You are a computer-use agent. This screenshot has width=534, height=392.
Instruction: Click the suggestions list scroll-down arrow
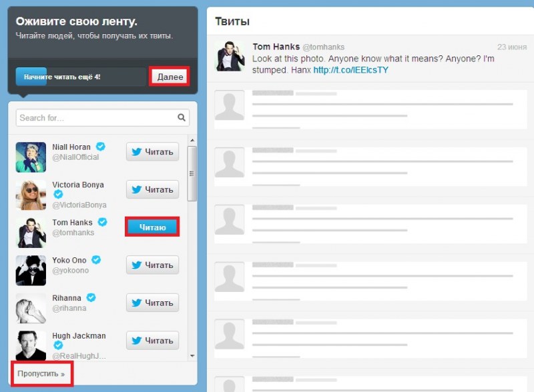click(x=192, y=356)
